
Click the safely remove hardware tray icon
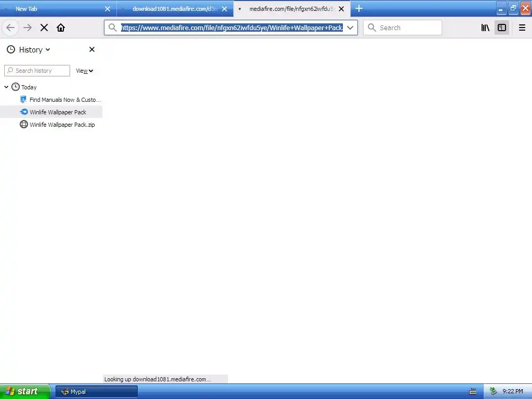coord(493,392)
